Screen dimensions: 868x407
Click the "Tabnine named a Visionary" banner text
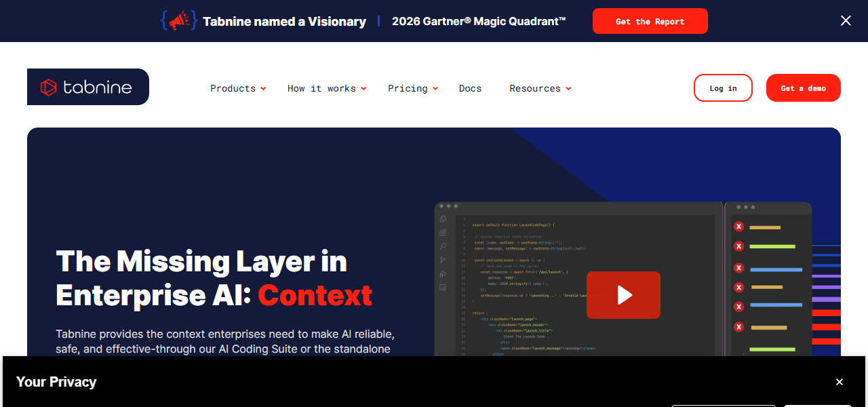[284, 22]
